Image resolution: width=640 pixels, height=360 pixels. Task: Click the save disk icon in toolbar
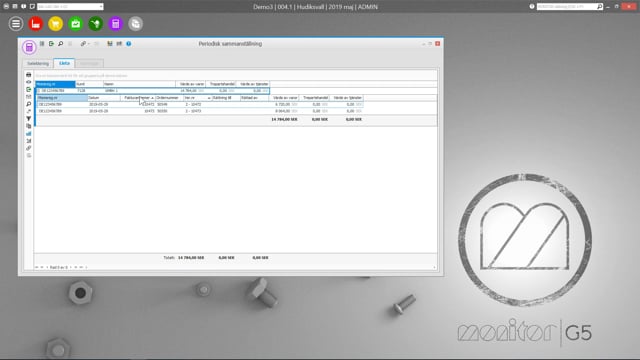110,44
